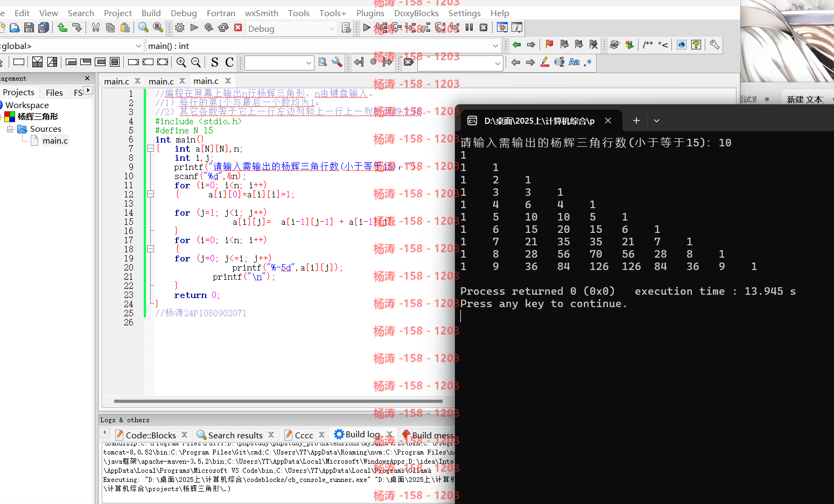Start debugging with the Debug/Continue arrow

click(x=367, y=27)
